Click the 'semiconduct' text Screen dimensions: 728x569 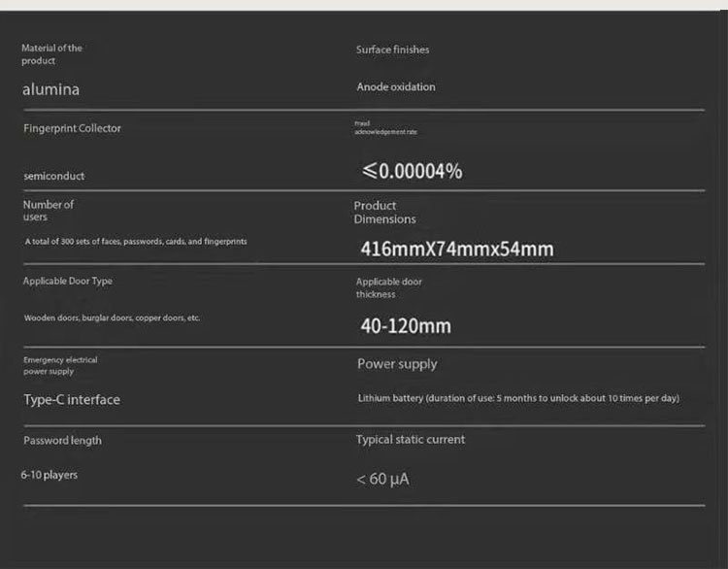[x=54, y=176]
